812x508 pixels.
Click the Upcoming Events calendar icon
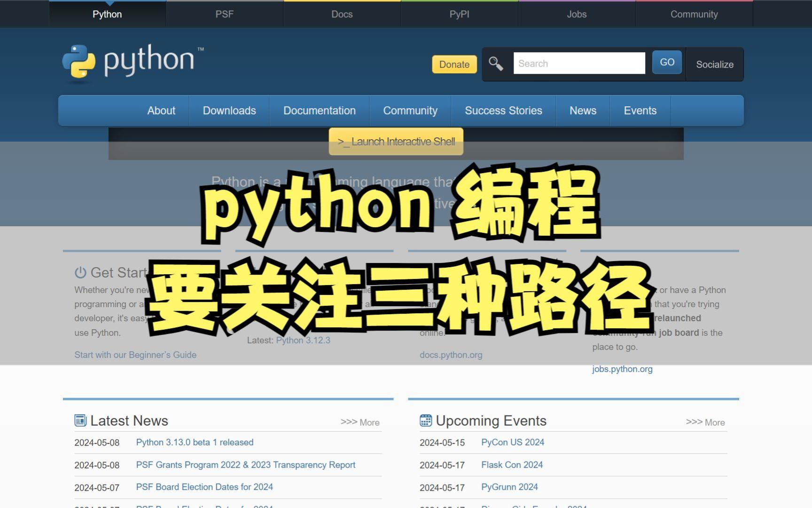(x=426, y=421)
